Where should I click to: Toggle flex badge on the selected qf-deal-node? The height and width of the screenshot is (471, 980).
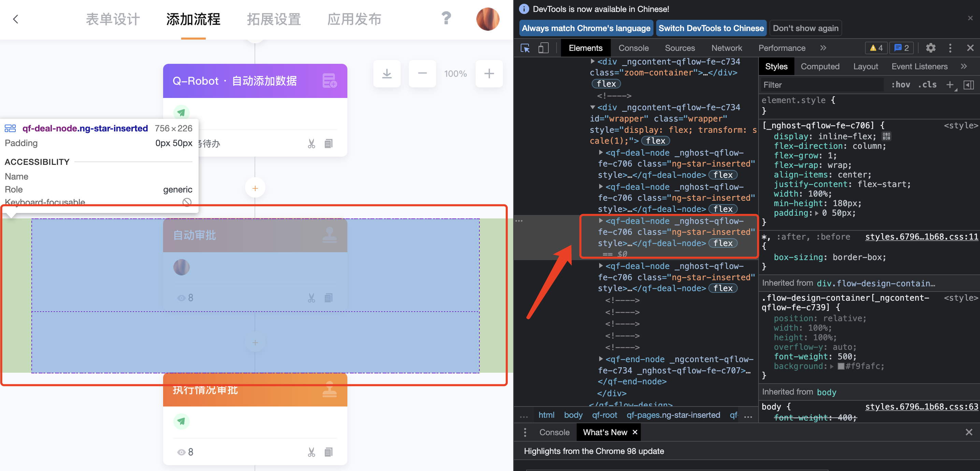tap(723, 243)
